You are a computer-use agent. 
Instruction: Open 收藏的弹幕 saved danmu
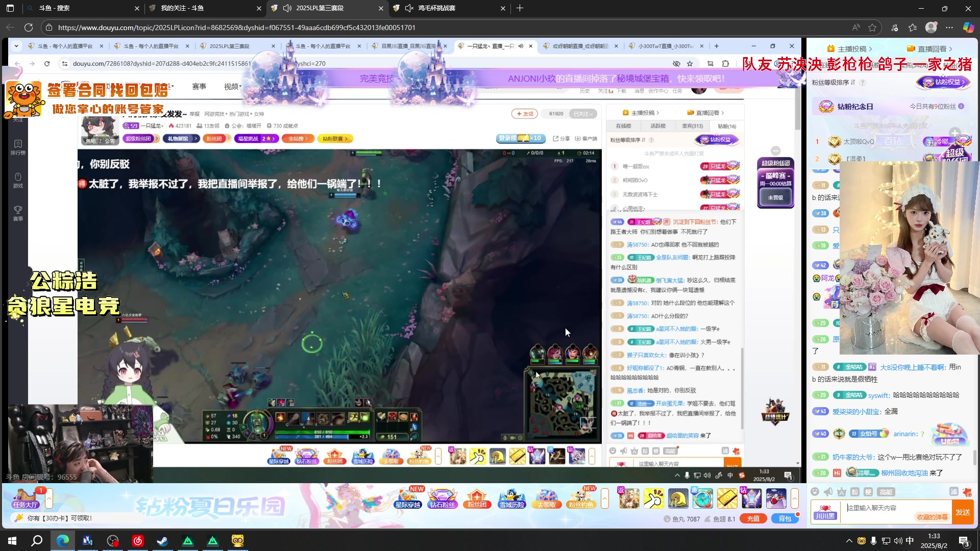click(932, 517)
